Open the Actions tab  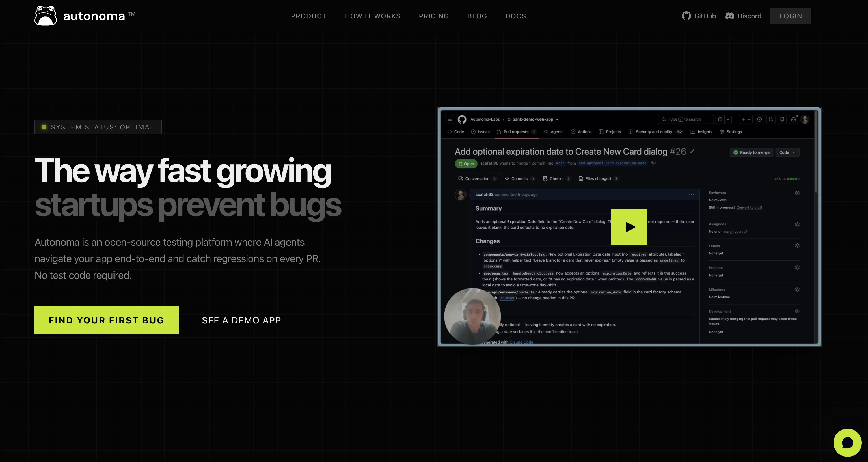pyautogui.click(x=581, y=132)
